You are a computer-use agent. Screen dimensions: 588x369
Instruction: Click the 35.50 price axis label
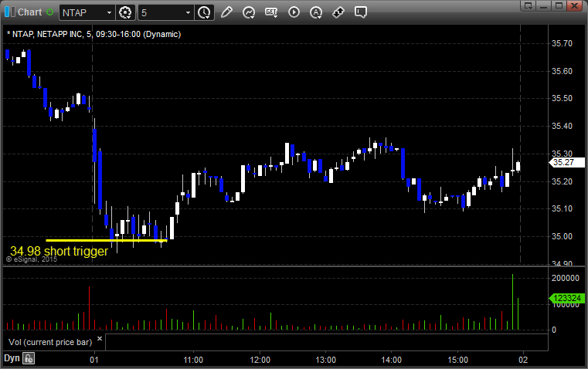[562, 99]
